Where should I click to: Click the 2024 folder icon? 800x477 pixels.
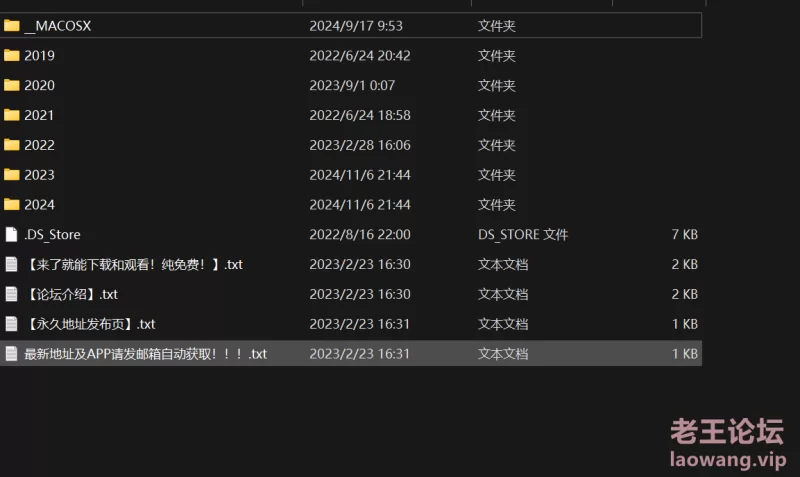(x=11, y=205)
